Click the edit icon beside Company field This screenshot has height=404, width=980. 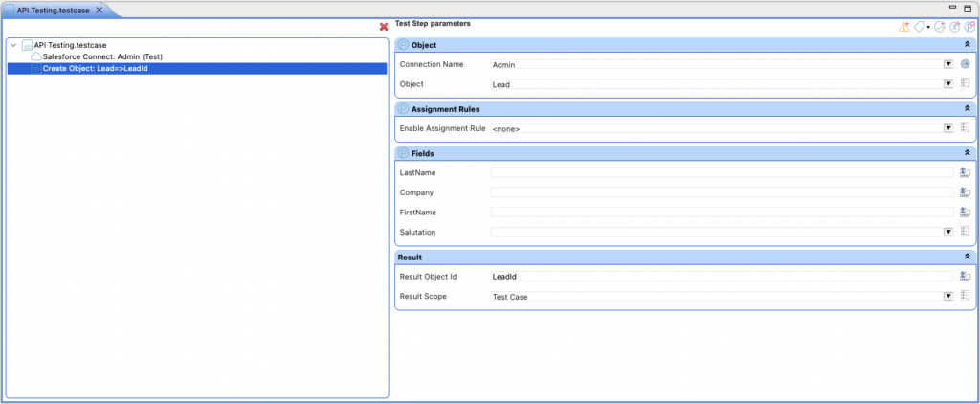click(x=965, y=192)
